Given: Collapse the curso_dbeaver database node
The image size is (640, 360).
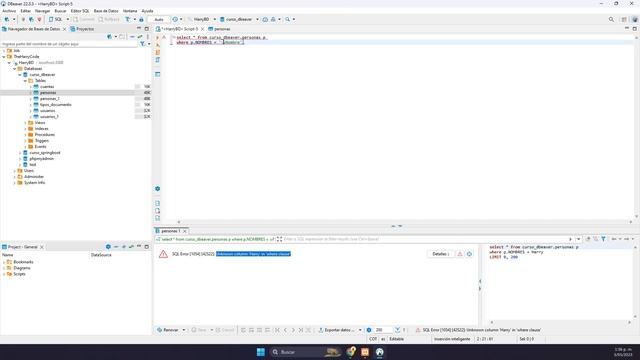Looking at the screenshot, I should coord(20,75).
